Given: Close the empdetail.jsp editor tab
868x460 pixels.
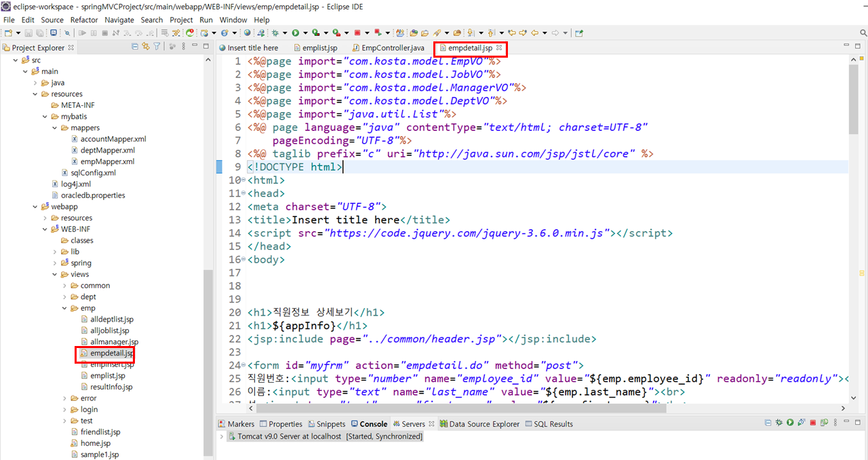Looking at the screenshot, I should (x=499, y=47).
